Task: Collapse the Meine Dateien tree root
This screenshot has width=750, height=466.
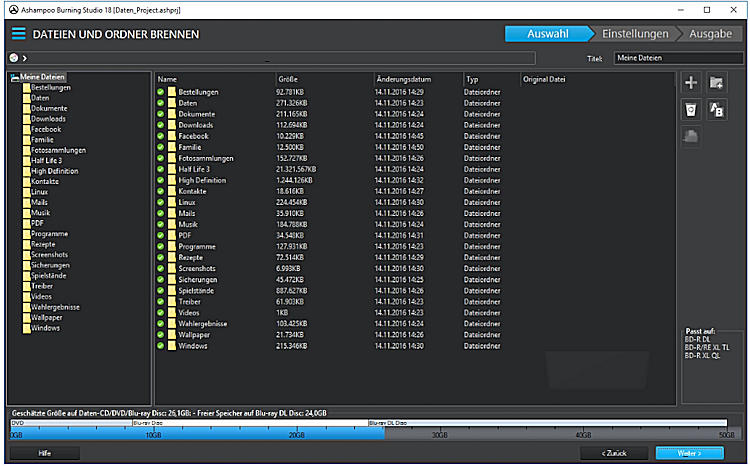Action: [13, 78]
